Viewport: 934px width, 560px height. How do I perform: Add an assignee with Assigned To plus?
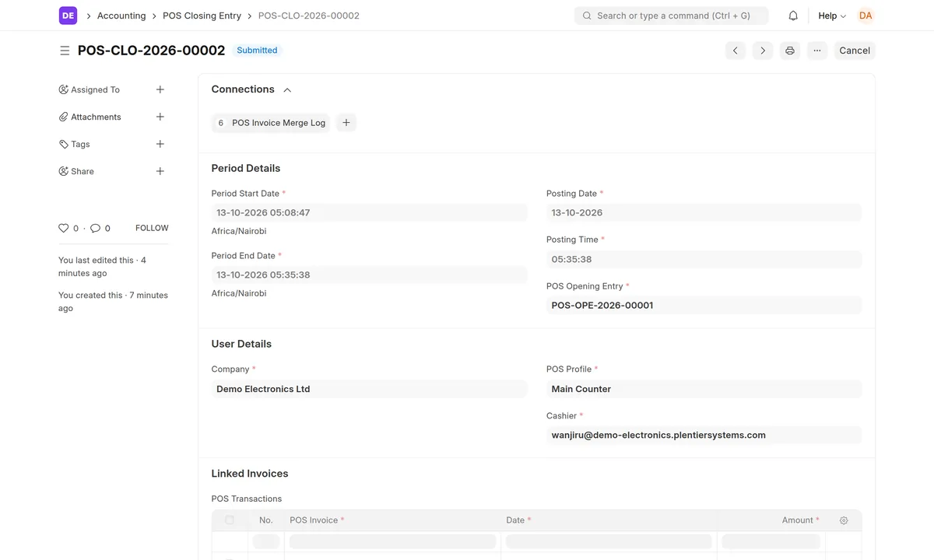click(x=160, y=89)
